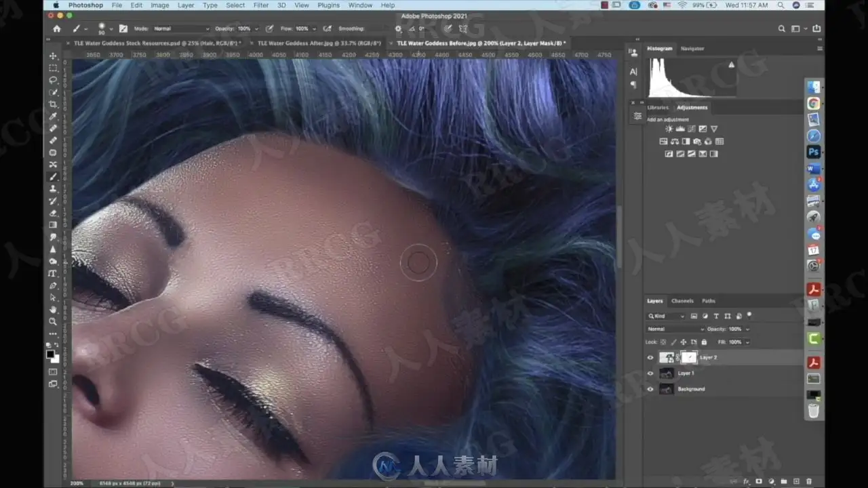Select the Rectangular Marquee tool
868x488 pixels.
53,68
